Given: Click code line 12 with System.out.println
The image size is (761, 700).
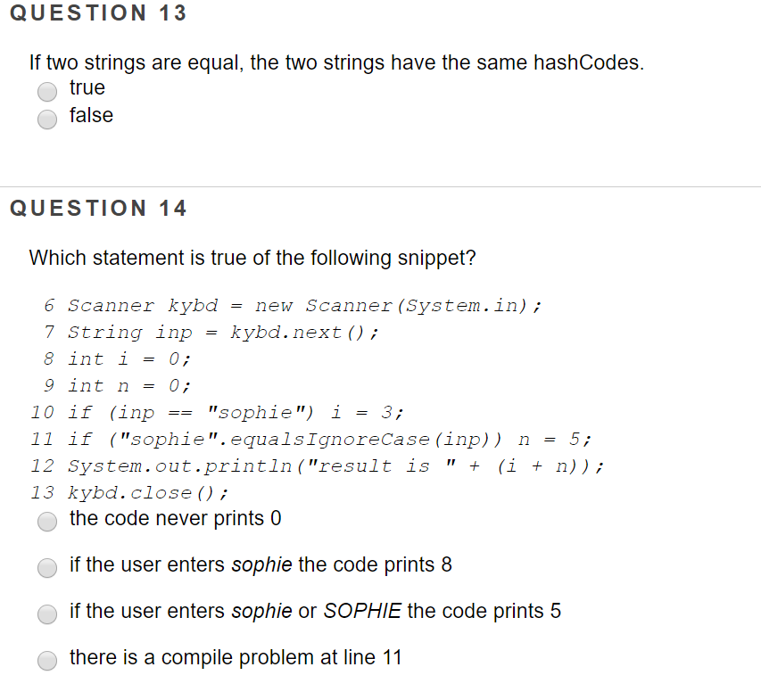Looking at the screenshot, I should [318, 466].
